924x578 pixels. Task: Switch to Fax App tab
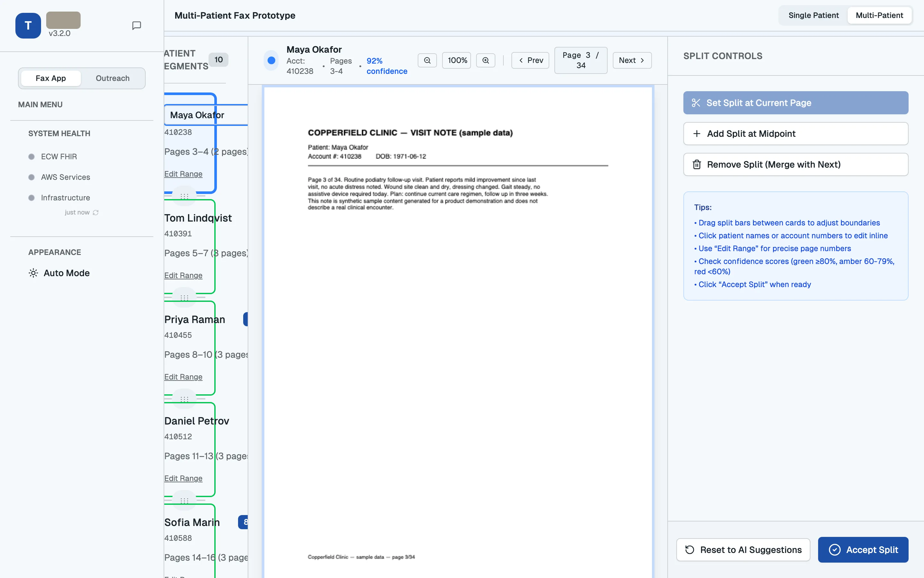point(51,78)
